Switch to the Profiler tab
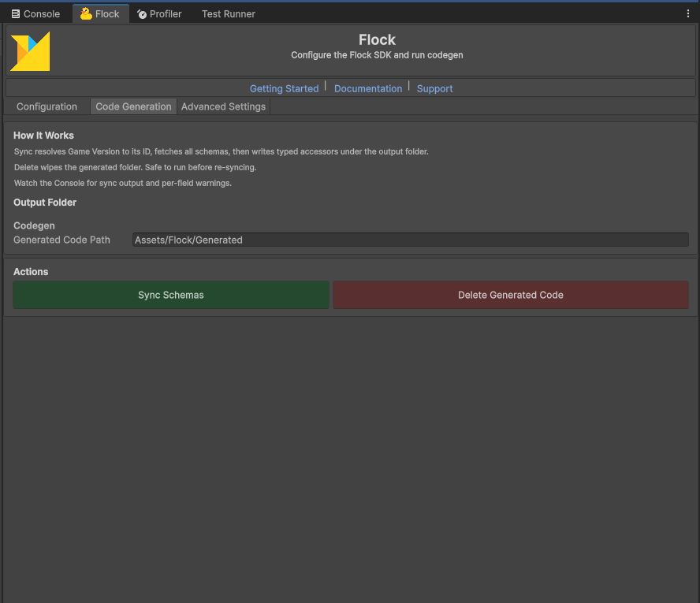This screenshot has height=603, width=700. click(x=159, y=14)
